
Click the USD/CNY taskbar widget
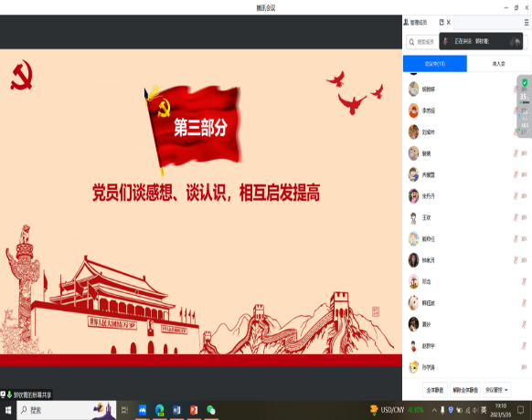[397, 410]
